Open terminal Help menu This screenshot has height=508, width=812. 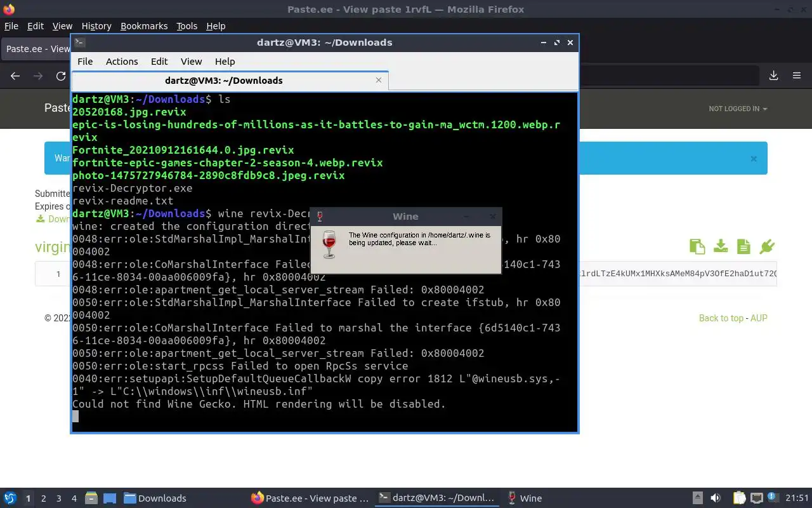coord(225,61)
